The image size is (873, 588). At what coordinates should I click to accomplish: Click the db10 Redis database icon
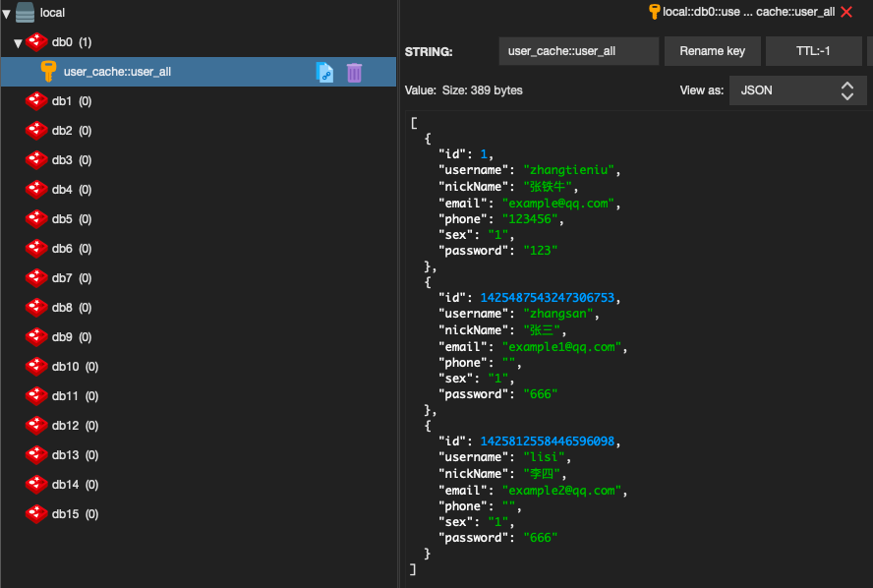36,367
